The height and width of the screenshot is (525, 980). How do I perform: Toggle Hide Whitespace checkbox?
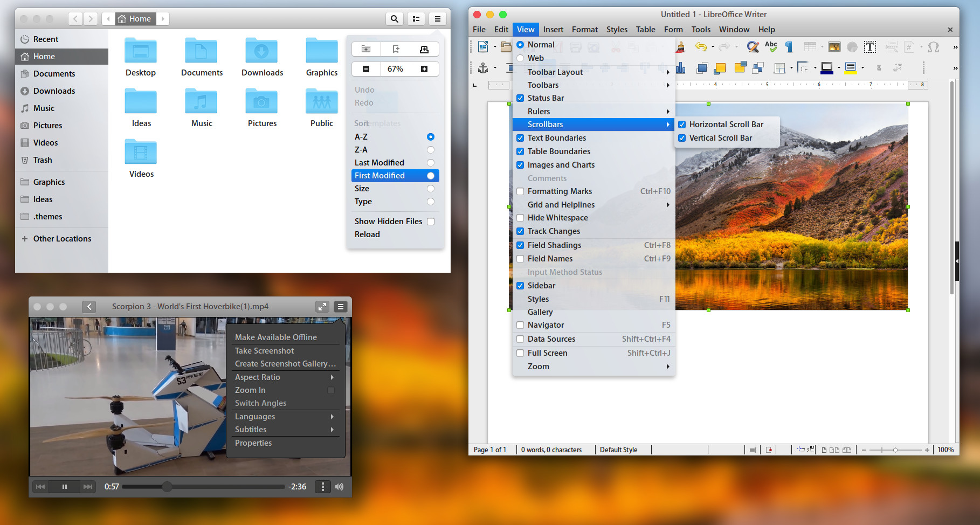[520, 218]
